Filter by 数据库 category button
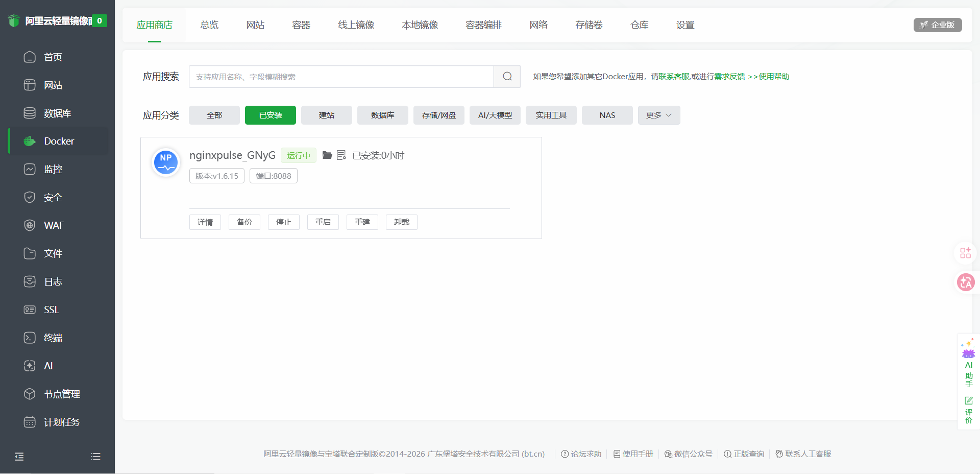This screenshot has height=474, width=980. point(383,115)
